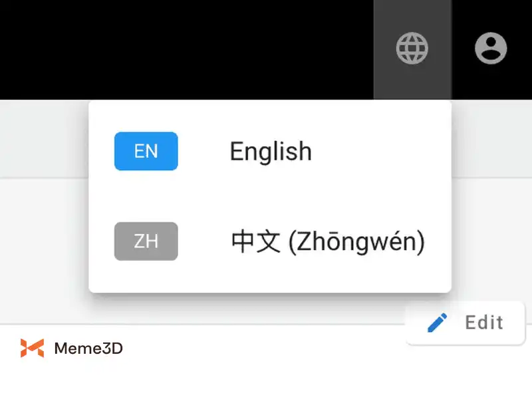Select English from the language menu

[x=270, y=151]
